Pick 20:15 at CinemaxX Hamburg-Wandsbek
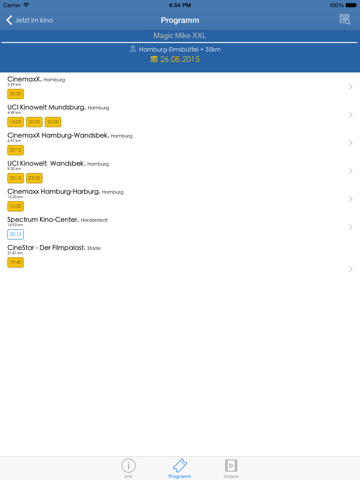 point(16,150)
